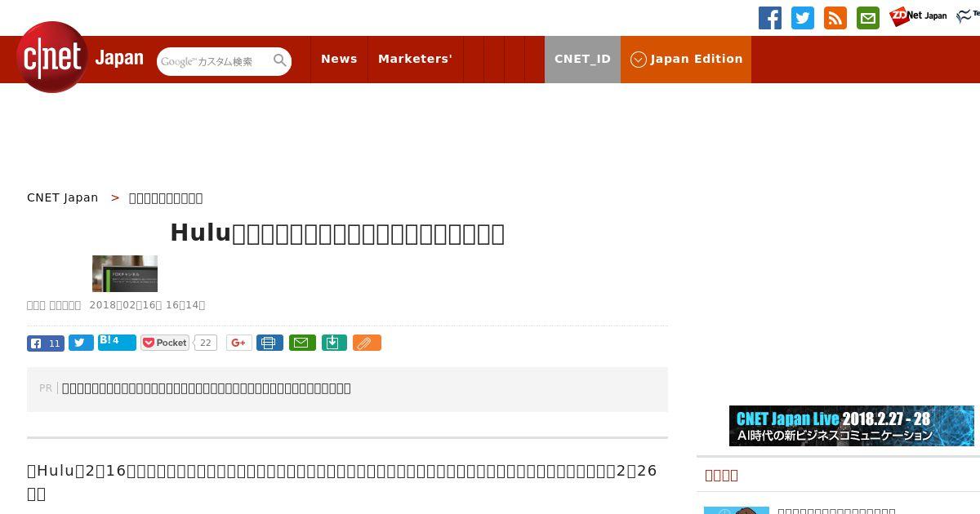Screen dimensions: 980x514
Task: Open the CNET_ID tab
Action: (582, 59)
